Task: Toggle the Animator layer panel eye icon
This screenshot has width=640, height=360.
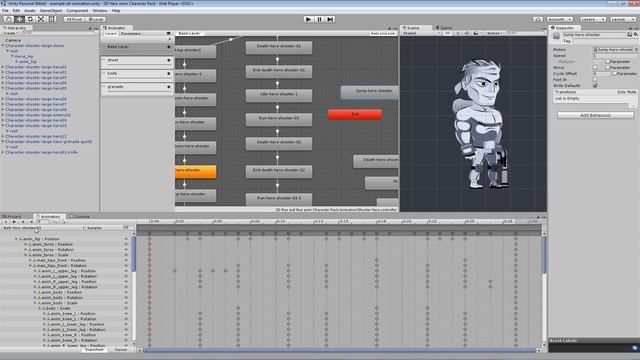Action: click(169, 33)
